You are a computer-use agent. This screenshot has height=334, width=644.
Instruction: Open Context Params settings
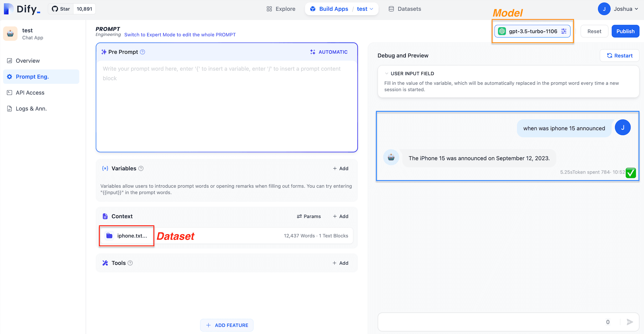click(x=309, y=216)
